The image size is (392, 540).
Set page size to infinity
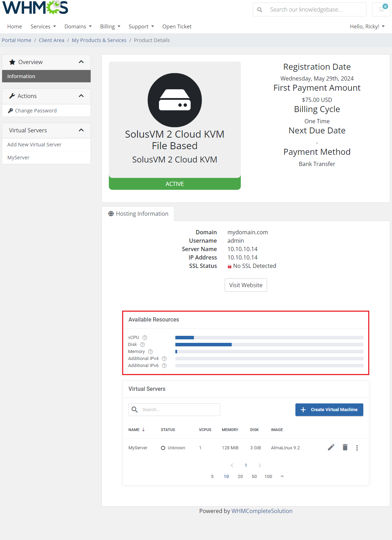coord(282,476)
